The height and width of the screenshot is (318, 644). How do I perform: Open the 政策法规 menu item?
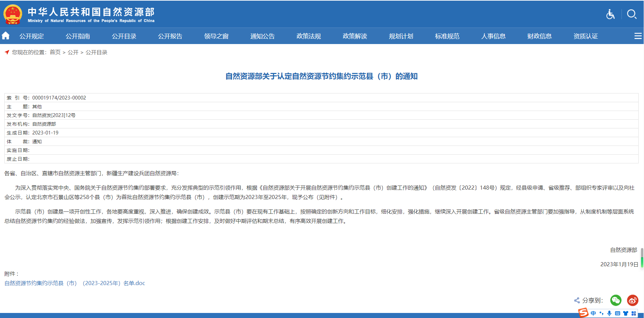tap(308, 36)
